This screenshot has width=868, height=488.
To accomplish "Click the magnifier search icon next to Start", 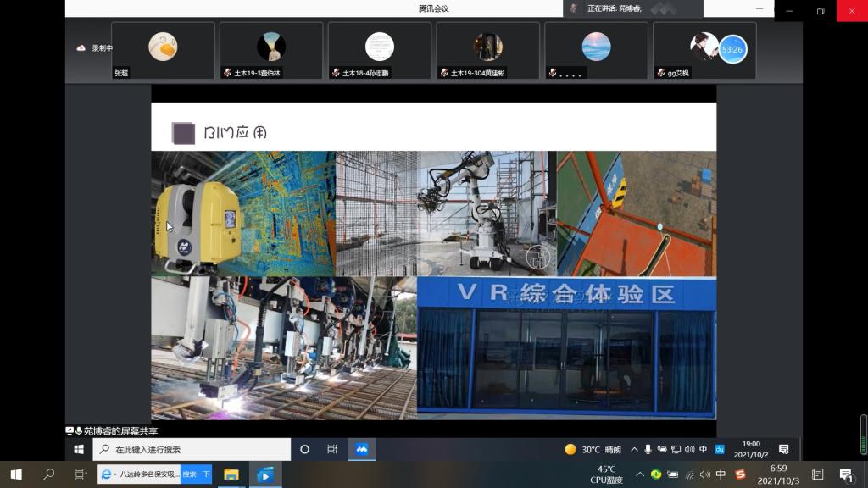I will coord(48,474).
